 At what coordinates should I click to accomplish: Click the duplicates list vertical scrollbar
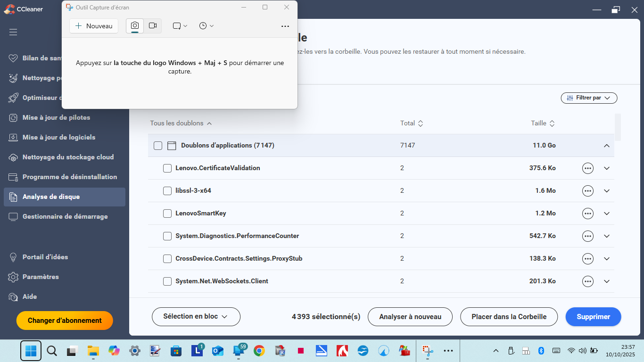pos(618,127)
